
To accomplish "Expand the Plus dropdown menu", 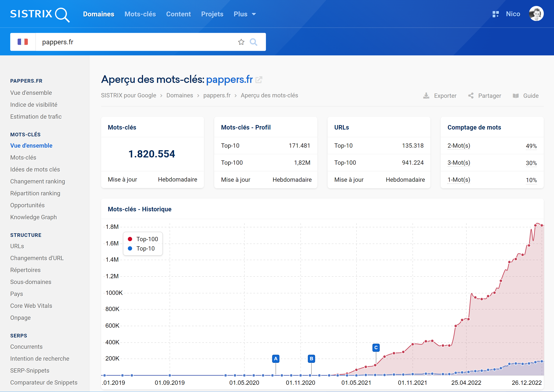I will click(x=245, y=14).
